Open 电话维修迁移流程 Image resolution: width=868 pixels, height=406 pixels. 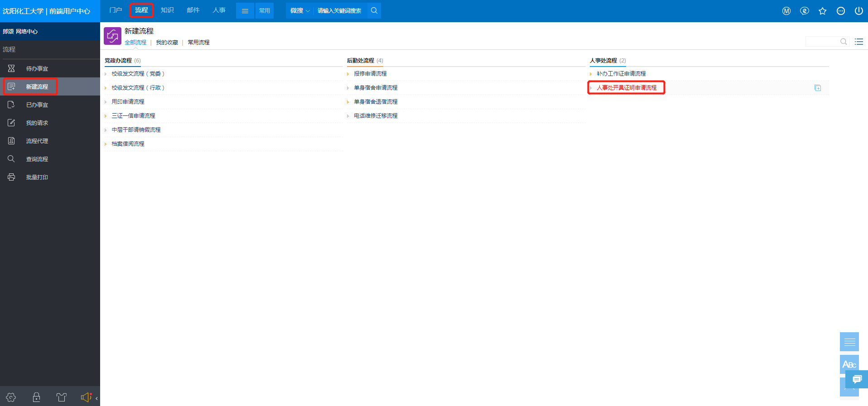(376, 116)
